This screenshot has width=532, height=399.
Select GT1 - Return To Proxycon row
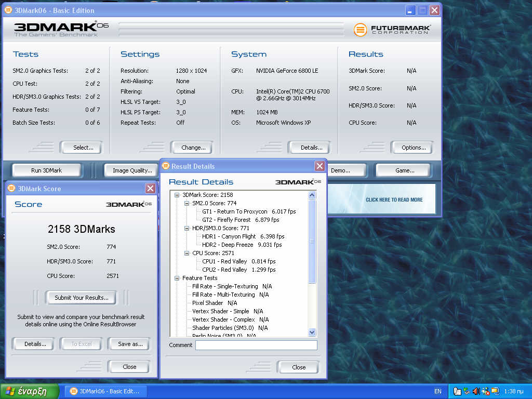click(x=249, y=211)
